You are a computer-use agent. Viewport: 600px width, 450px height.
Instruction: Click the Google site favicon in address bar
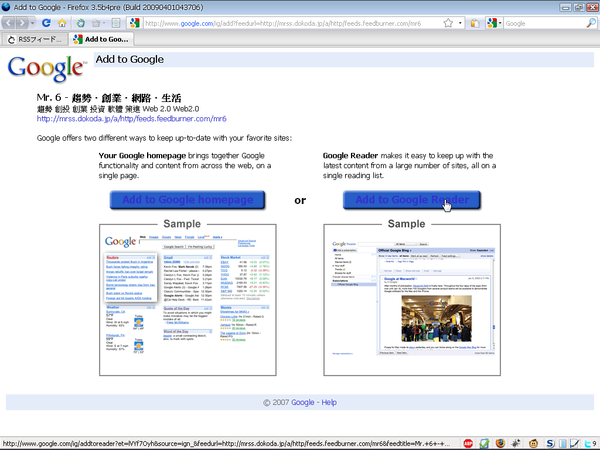tap(135, 23)
